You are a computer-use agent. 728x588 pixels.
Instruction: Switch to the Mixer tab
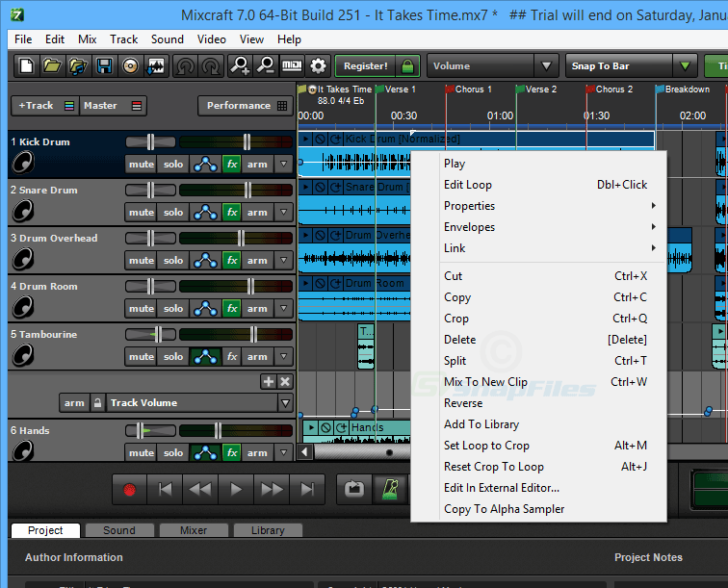194,530
